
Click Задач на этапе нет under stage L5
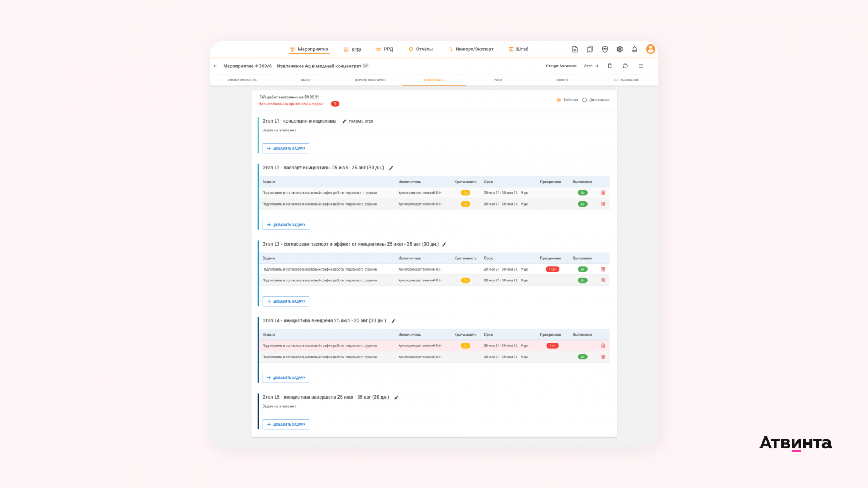click(279, 407)
